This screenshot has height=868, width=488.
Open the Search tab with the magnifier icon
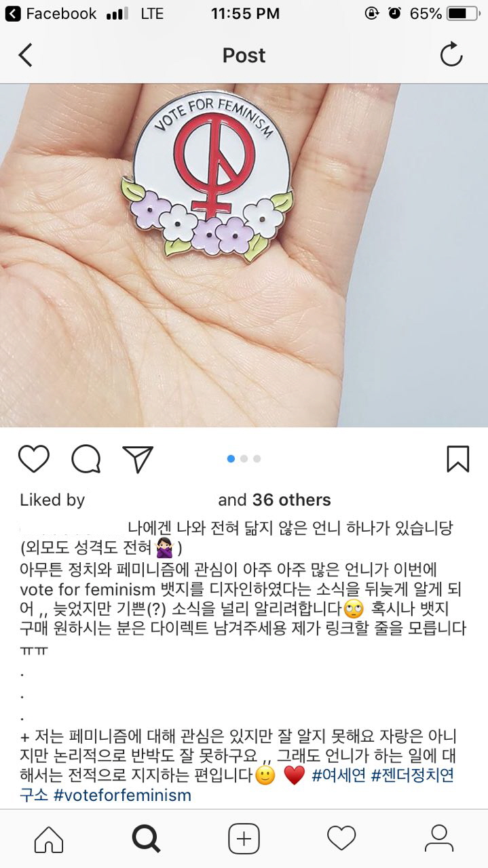tap(146, 840)
